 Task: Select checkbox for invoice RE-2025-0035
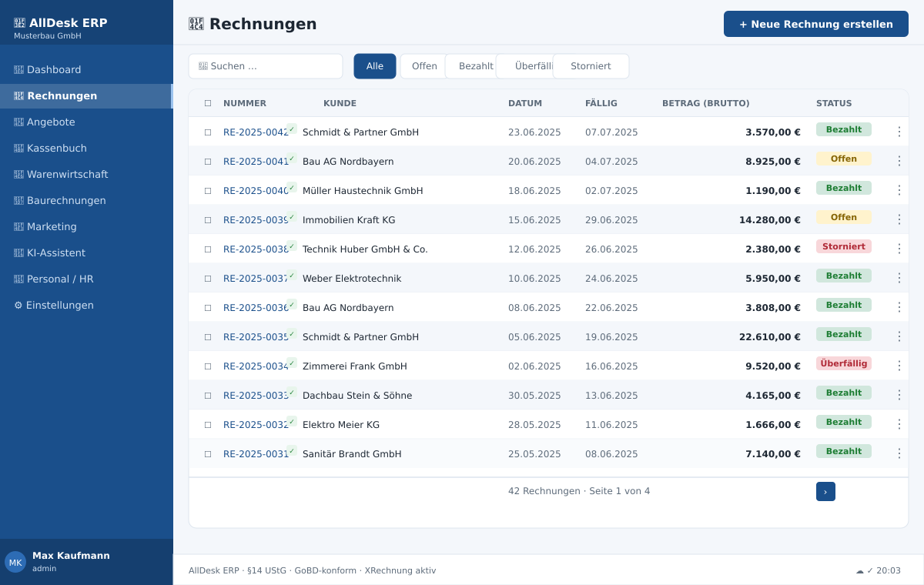pos(208,337)
